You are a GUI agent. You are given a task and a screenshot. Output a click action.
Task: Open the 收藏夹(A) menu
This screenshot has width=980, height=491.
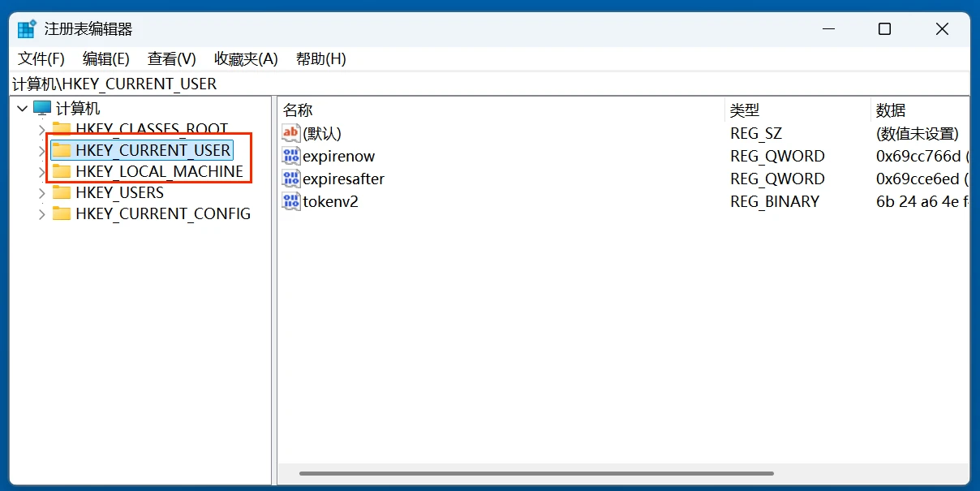(246, 58)
